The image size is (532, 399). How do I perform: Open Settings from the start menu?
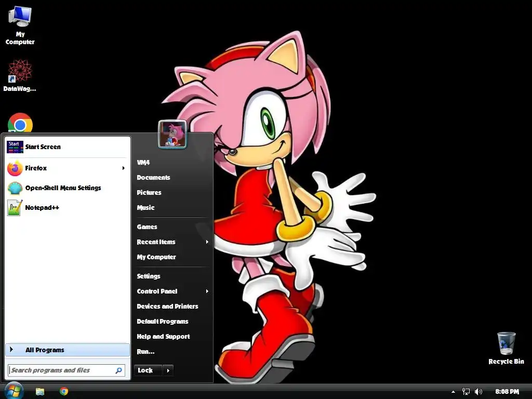(x=149, y=276)
